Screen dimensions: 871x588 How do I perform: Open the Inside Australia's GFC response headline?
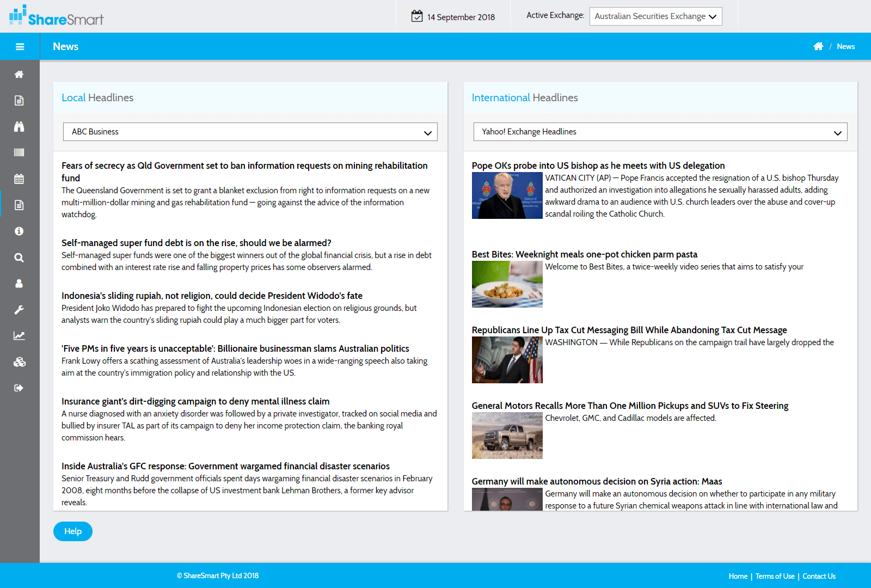[x=225, y=466]
